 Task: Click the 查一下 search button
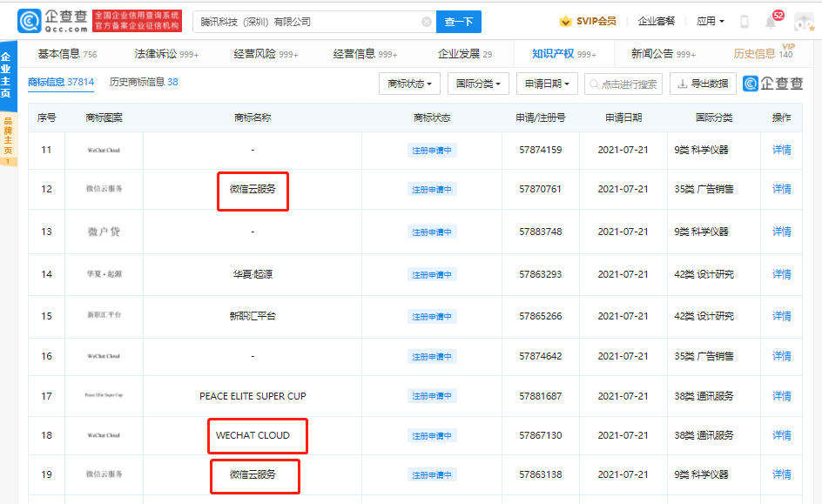pos(458,22)
